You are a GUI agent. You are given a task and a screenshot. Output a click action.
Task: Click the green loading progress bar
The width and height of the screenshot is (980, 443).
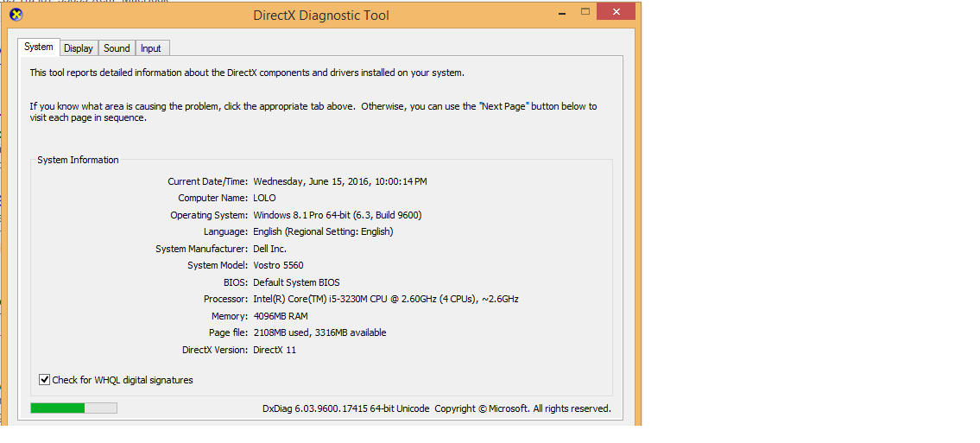pos(73,408)
